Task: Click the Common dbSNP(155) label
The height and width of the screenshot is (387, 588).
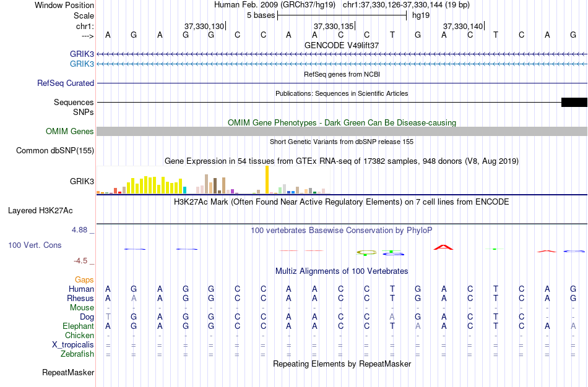Action: [55, 151]
